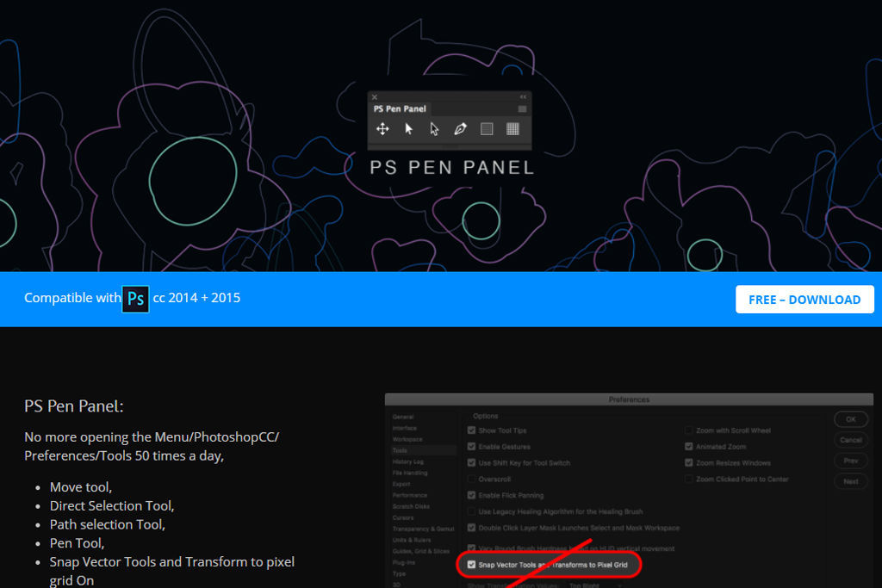This screenshot has height=588, width=882.
Task: Click the Photoshop Ps logo icon
Action: [x=135, y=299]
